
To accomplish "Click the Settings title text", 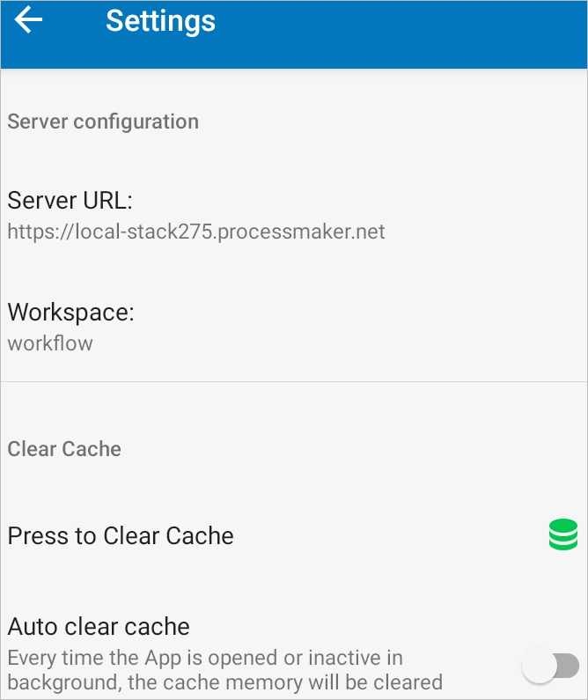I will click(160, 21).
